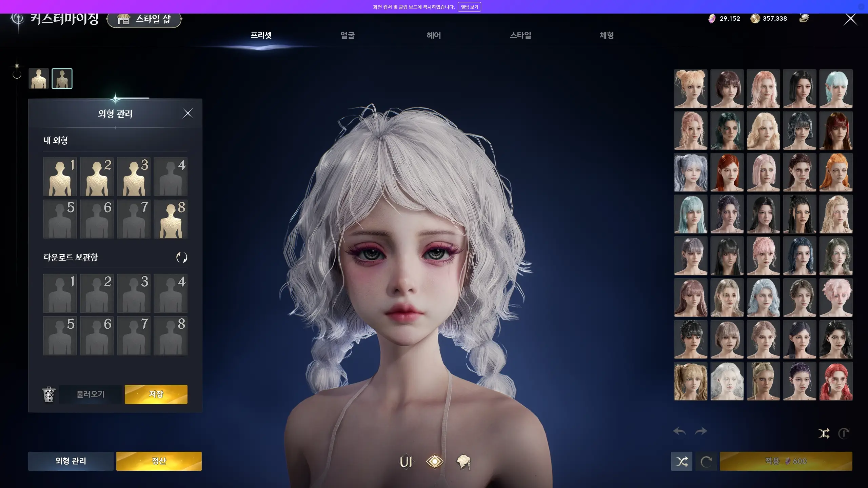This screenshot has width=868, height=488.
Task: Select the highlighted dark silhouette icon
Action: click(x=62, y=79)
